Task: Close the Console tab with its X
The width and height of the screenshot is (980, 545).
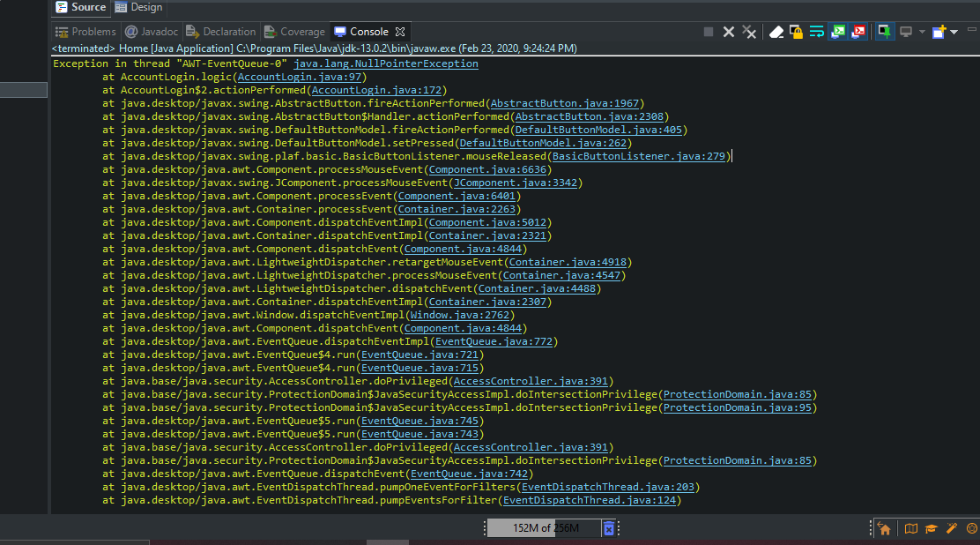Action: (400, 32)
